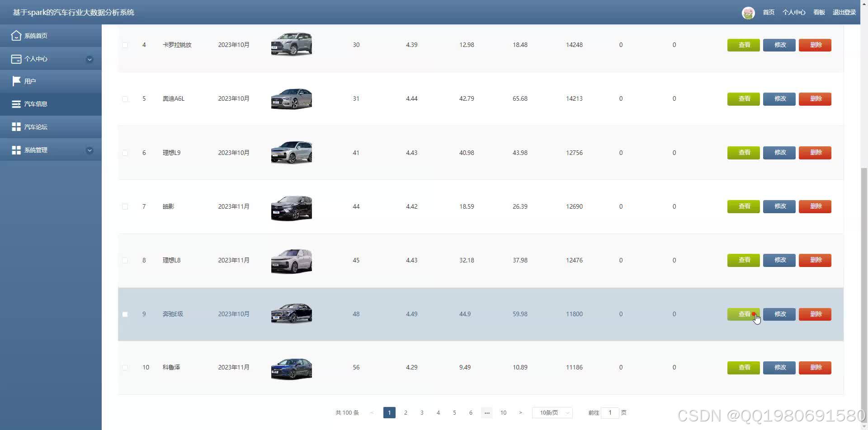Screen dimensions: 868x430
Task: Delete 皓影 with 删除 button
Action: 815,206
